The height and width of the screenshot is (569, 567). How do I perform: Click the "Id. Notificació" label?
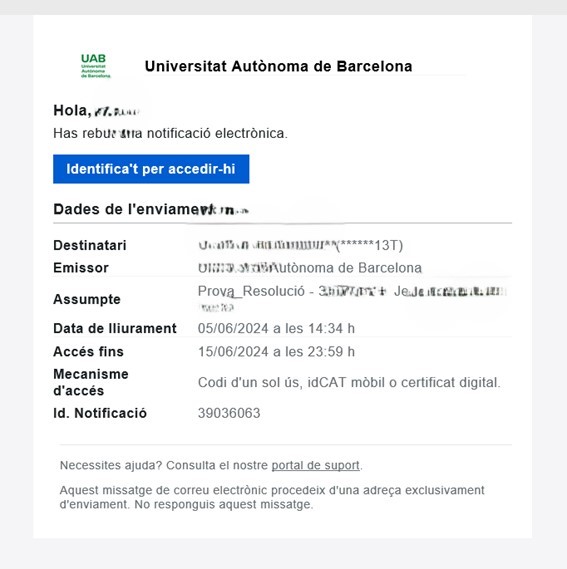pyautogui.click(x=100, y=413)
